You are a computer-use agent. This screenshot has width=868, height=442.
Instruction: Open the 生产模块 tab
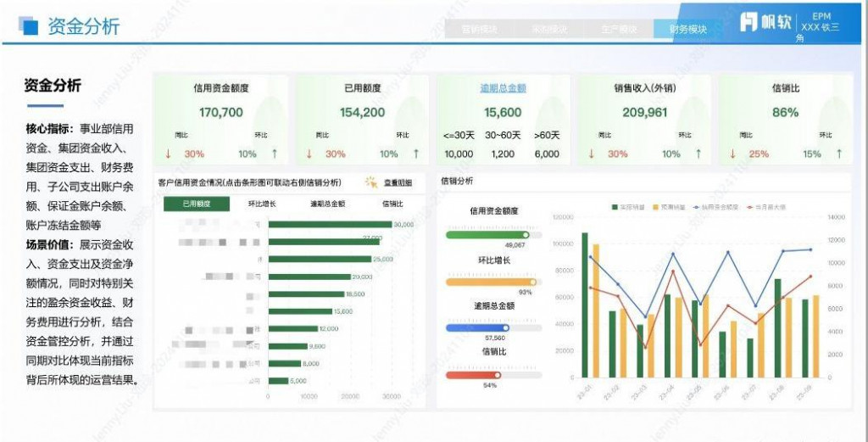(x=619, y=29)
